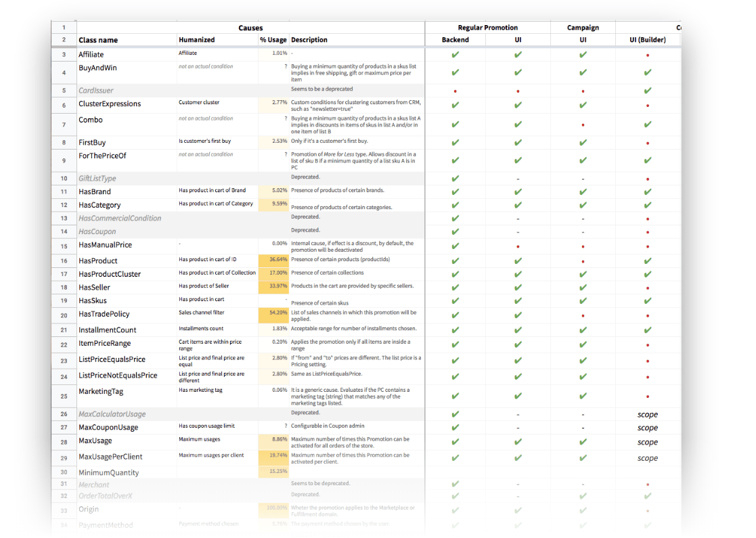Click the Backend checkmark in the Affiliate row

coord(455,54)
